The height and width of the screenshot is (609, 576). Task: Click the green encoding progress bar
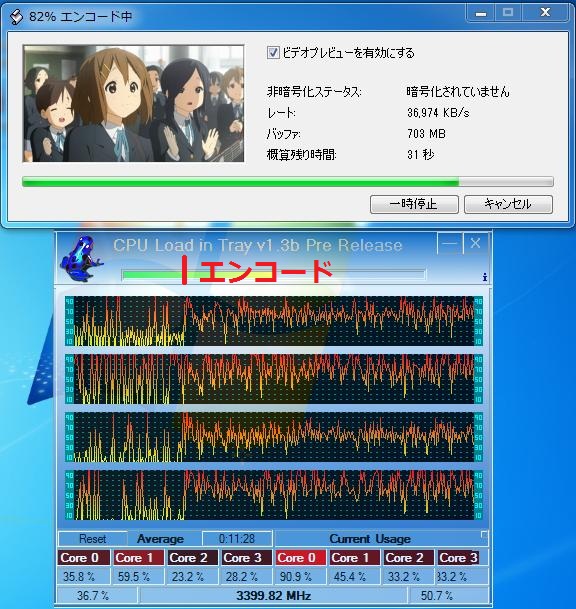coord(287,181)
